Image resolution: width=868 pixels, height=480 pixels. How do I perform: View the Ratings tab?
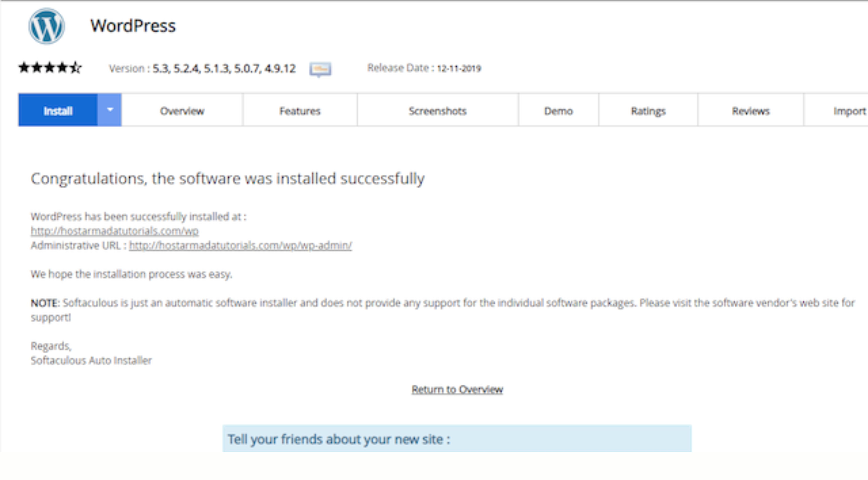click(x=648, y=110)
